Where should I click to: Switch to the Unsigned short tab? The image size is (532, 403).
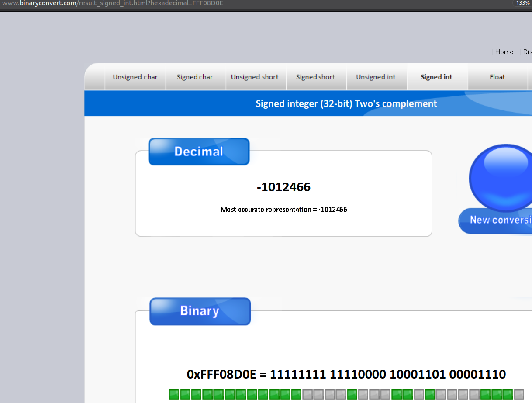click(x=255, y=77)
